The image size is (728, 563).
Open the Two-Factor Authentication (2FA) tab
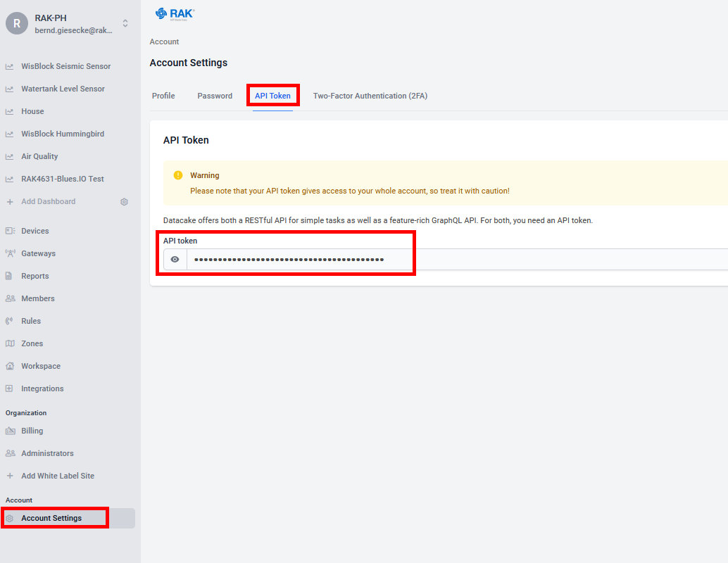(x=370, y=96)
